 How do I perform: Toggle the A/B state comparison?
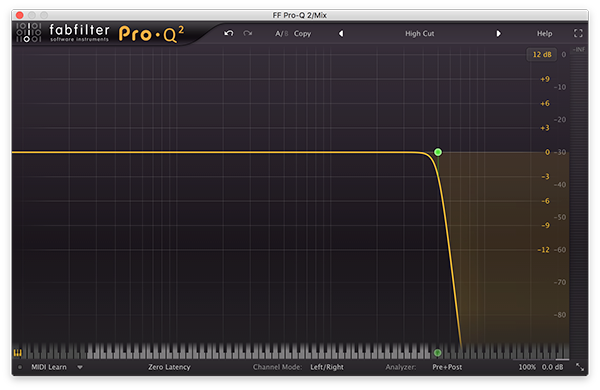point(281,34)
